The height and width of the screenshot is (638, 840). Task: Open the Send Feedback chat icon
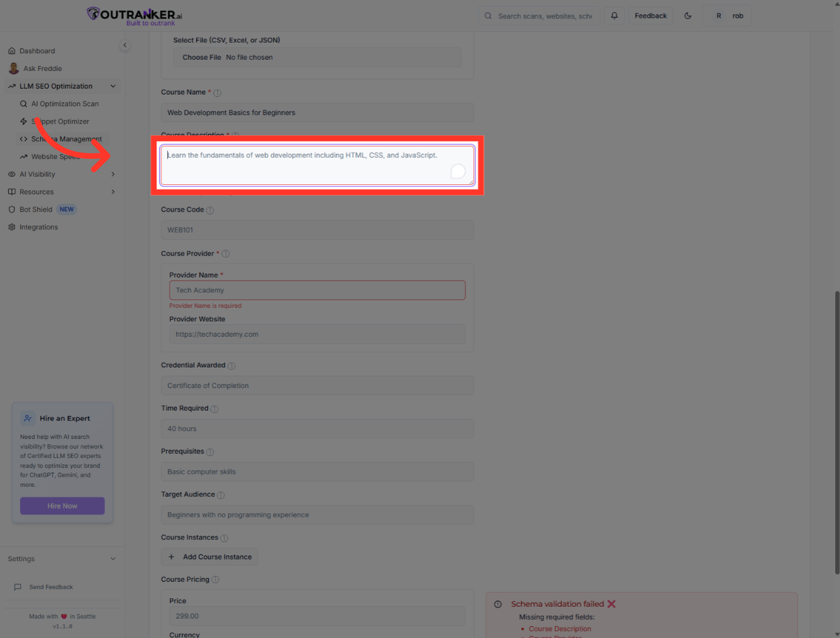(18, 587)
